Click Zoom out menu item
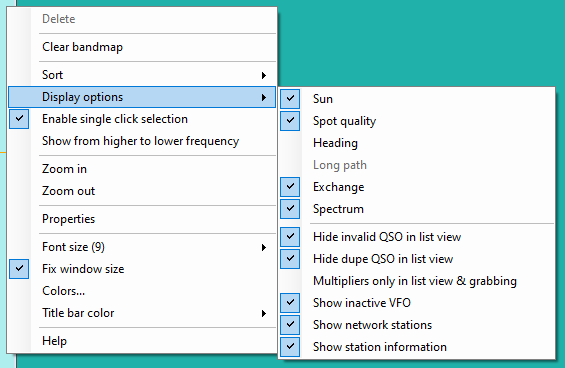The height and width of the screenshot is (368, 565). pyautogui.click(x=142, y=191)
